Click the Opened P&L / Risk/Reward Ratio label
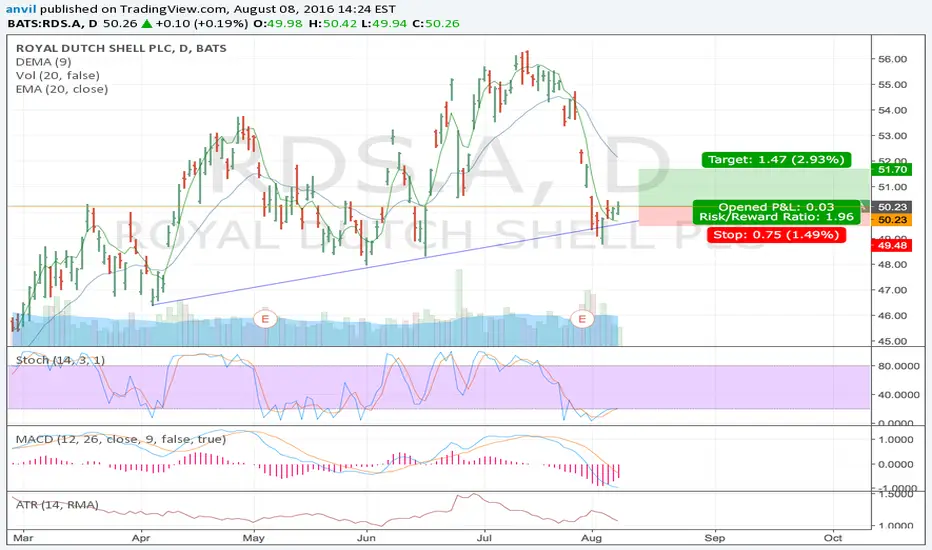Image resolution: width=932 pixels, height=550 pixels. pos(776,212)
